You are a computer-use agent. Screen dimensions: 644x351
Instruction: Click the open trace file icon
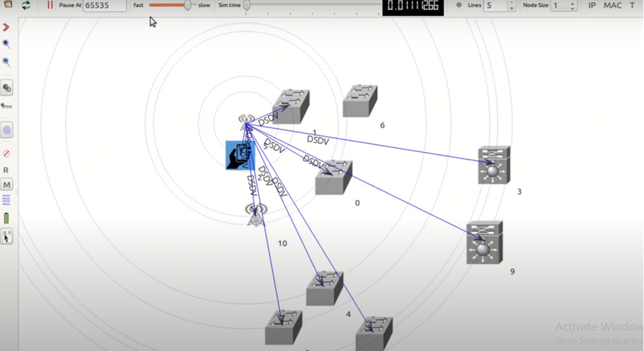[x=8, y=4]
